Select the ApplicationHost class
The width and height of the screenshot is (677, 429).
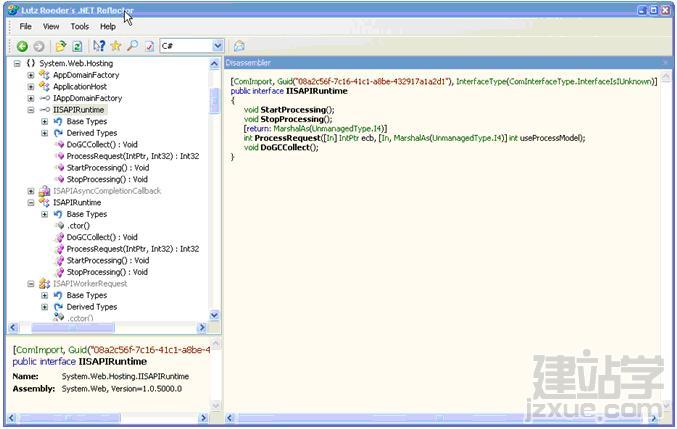click(80, 87)
